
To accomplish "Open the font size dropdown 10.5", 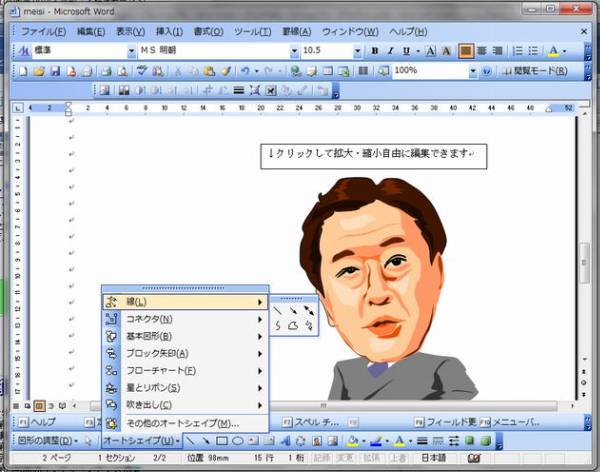I will pos(357,51).
